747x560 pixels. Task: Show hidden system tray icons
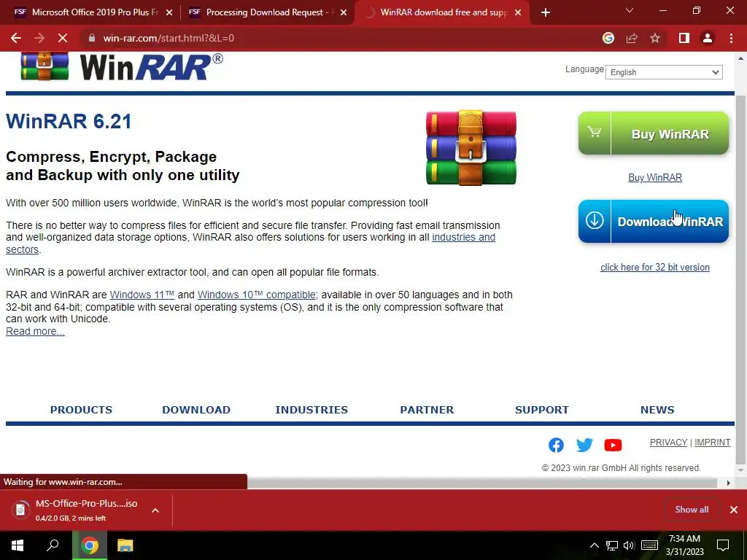[595, 545]
